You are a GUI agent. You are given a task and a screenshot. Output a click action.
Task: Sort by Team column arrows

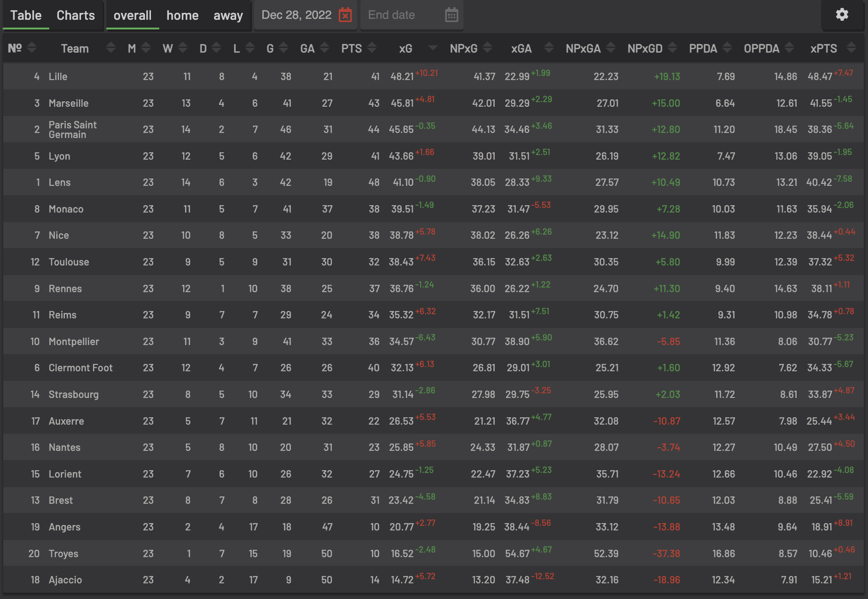[110, 48]
